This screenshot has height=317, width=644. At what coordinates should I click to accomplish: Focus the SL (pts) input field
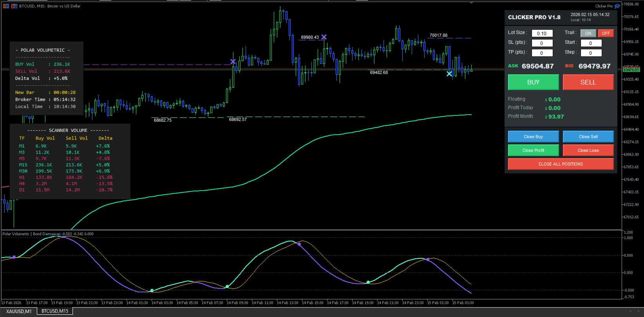click(542, 43)
